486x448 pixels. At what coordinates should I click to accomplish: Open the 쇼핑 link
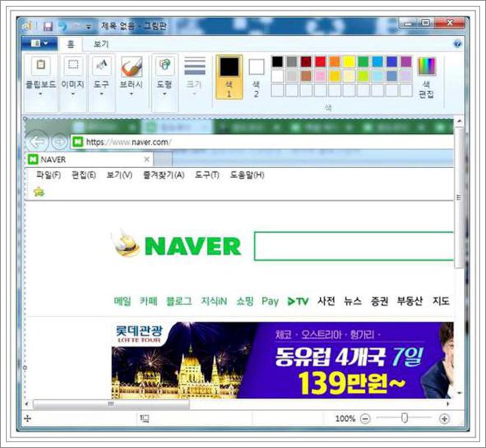click(245, 301)
